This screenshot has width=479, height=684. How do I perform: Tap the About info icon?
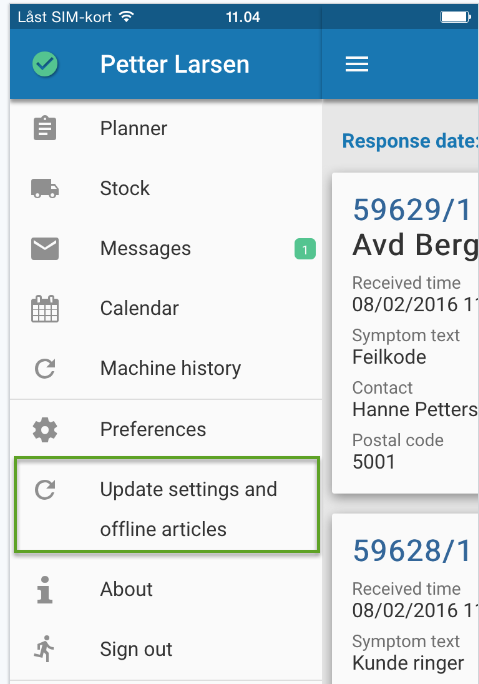coord(45,590)
